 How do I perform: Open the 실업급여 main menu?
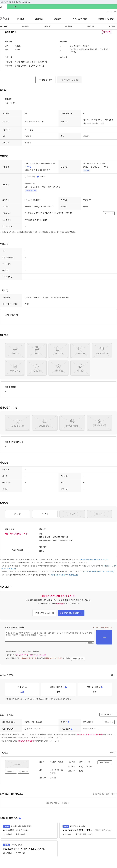click(x=58, y=19)
